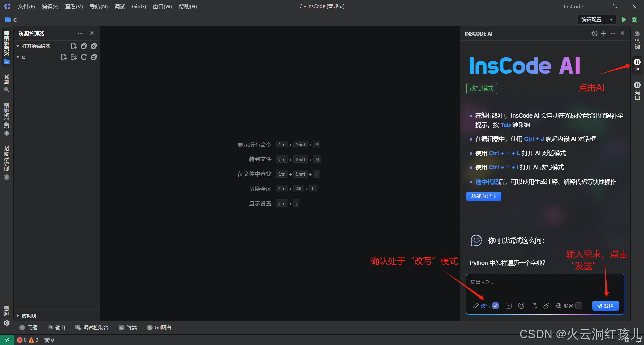Screen dimensions: 644x345
Task: Open the 帮助(H) menu
Action: coord(188,6)
